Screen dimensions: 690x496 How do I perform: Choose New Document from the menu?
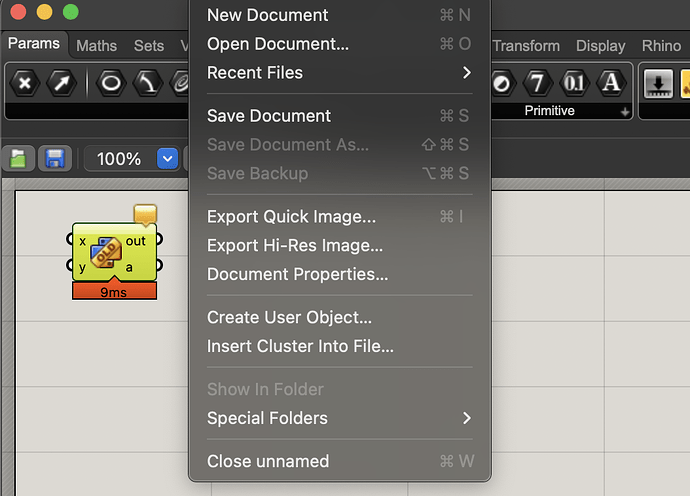tap(339, 15)
